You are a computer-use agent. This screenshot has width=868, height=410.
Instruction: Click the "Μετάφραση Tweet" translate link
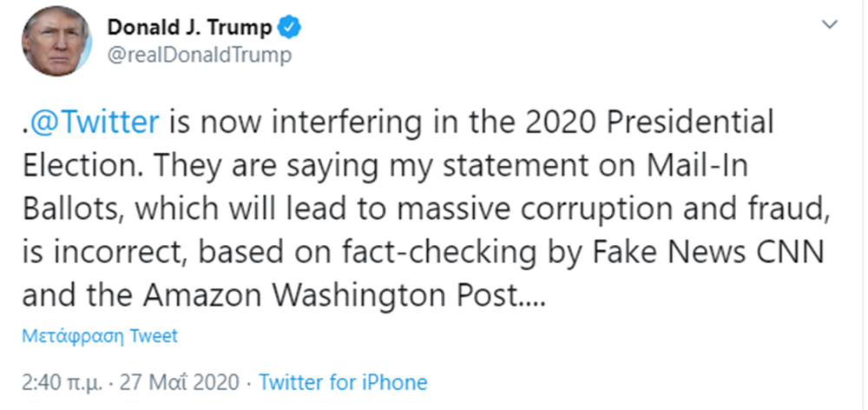[x=99, y=336]
